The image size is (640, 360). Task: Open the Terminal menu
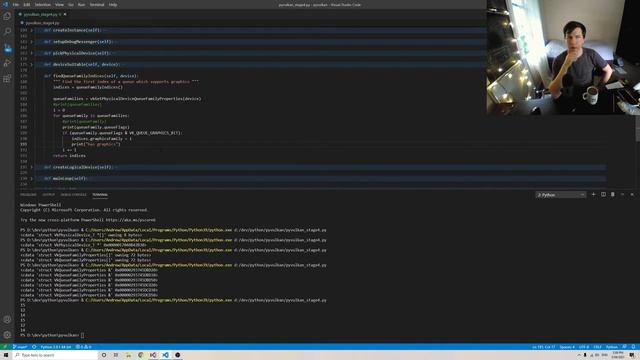(x=97, y=4)
